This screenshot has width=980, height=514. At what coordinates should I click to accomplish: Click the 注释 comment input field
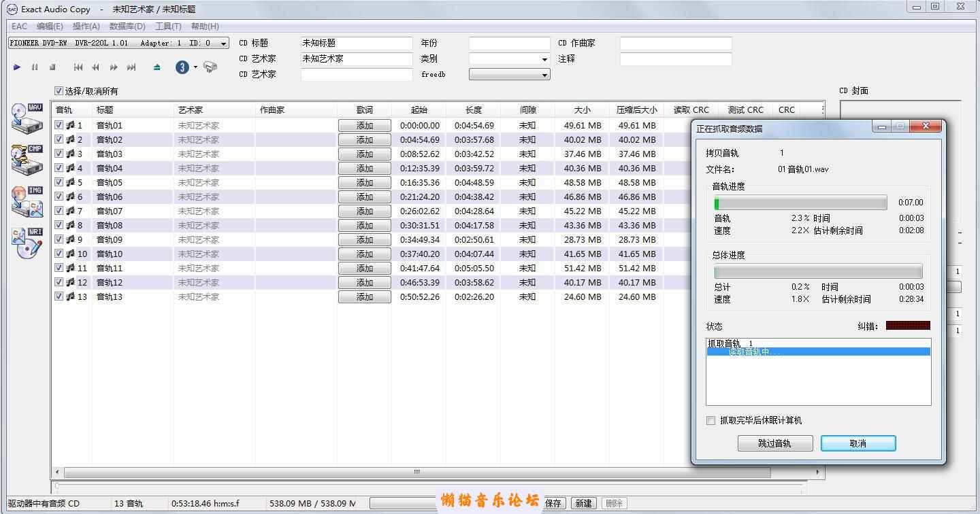click(676, 59)
